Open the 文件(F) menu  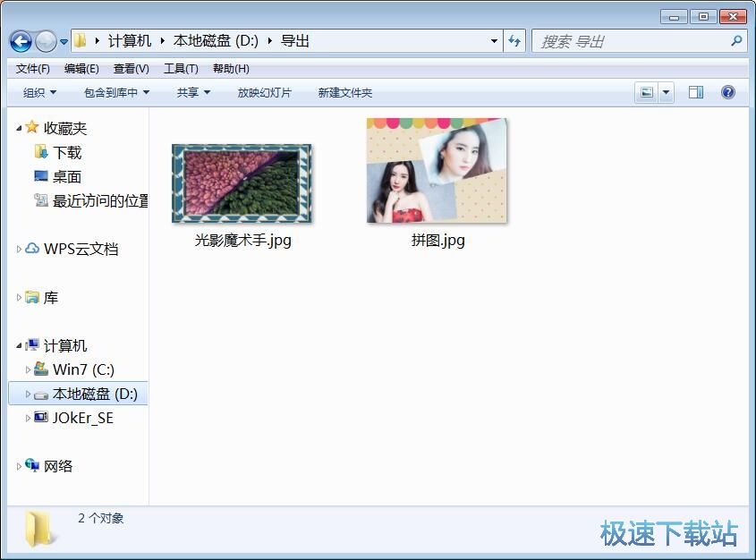[x=32, y=69]
